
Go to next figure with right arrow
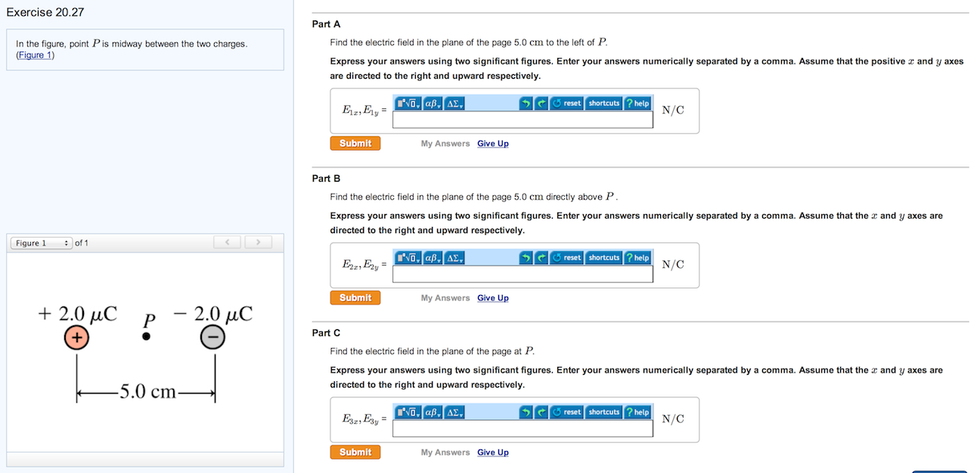pyautogui.click(x=257, y=242)
